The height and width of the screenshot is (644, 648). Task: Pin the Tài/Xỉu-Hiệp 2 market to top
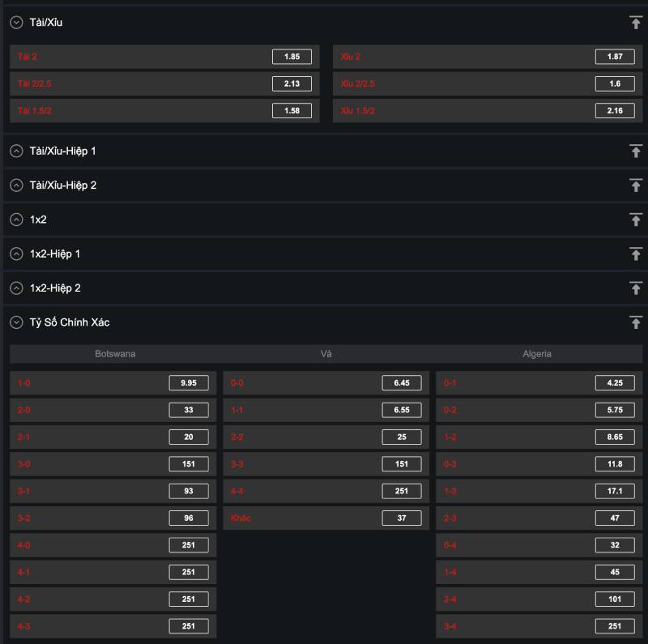pyautogui.click(x=635, y=186)
